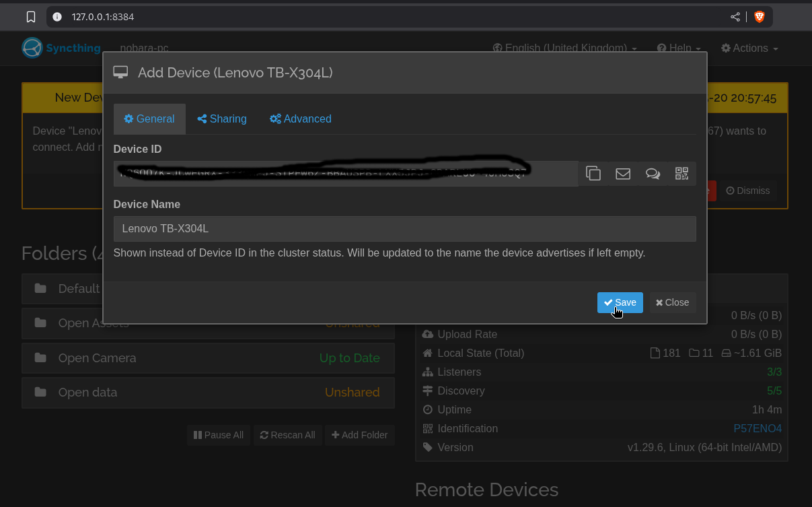Open the Brave Shields icon

[760, 17]
